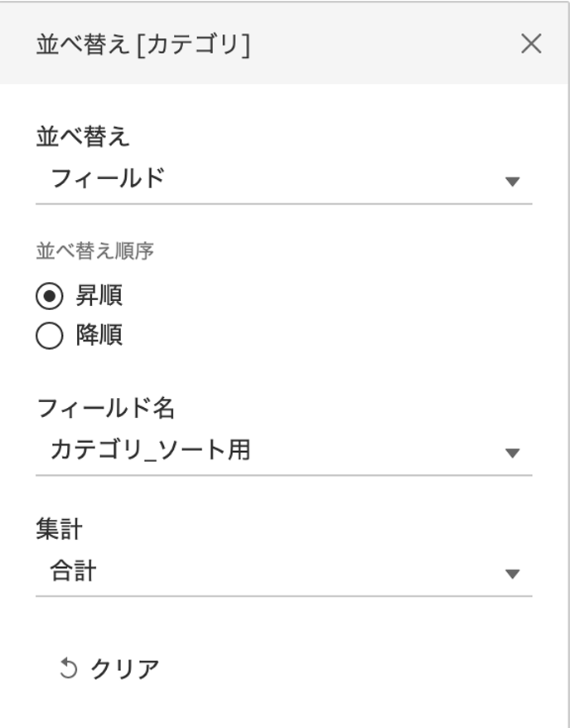Expand the 並べ替え dropdown arrow

click(x=512, y=181)
